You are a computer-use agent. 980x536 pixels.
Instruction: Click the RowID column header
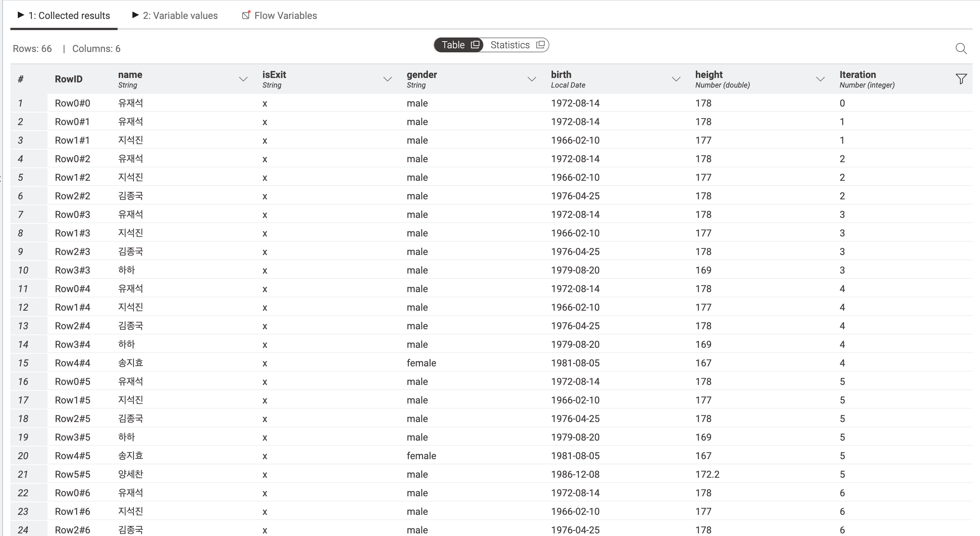tap(69, 79)
